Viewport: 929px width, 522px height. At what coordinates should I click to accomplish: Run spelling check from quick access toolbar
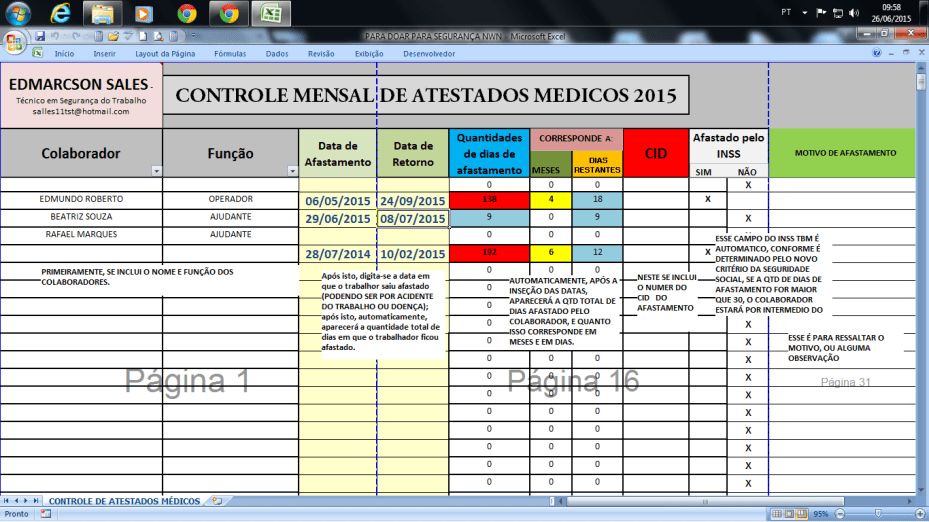128,36
